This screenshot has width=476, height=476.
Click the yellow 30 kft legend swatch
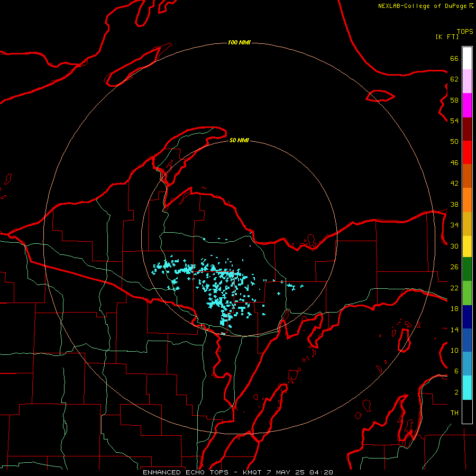[x=467, y=246]
